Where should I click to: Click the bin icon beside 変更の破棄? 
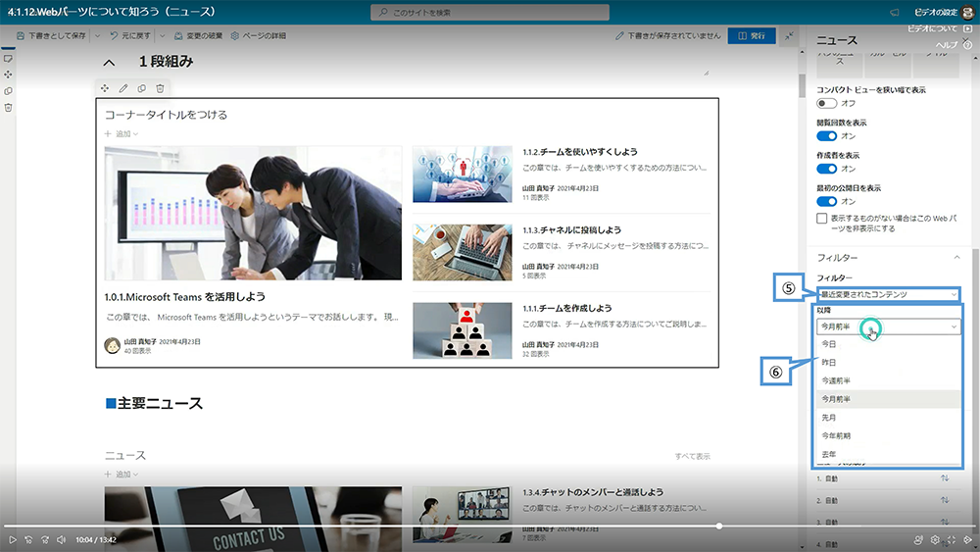click(178, 36)
